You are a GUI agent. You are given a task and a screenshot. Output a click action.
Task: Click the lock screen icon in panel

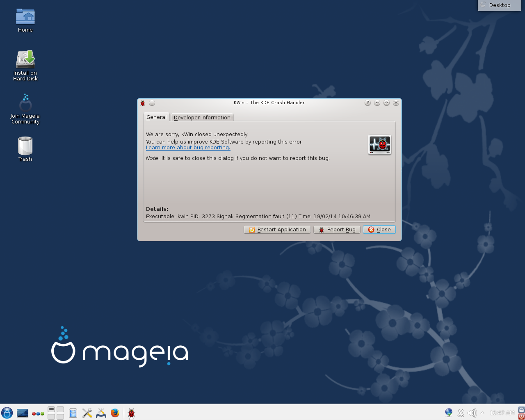tap(521, 409)
